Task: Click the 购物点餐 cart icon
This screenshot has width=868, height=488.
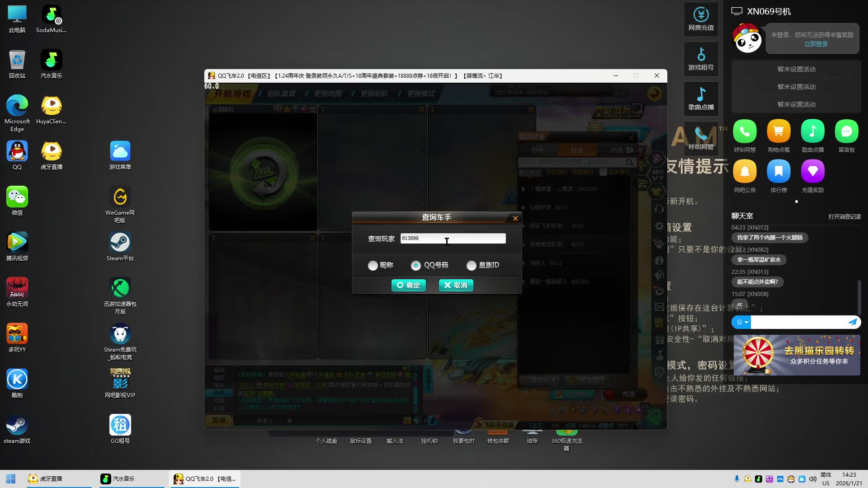Action: pos(778,131)
